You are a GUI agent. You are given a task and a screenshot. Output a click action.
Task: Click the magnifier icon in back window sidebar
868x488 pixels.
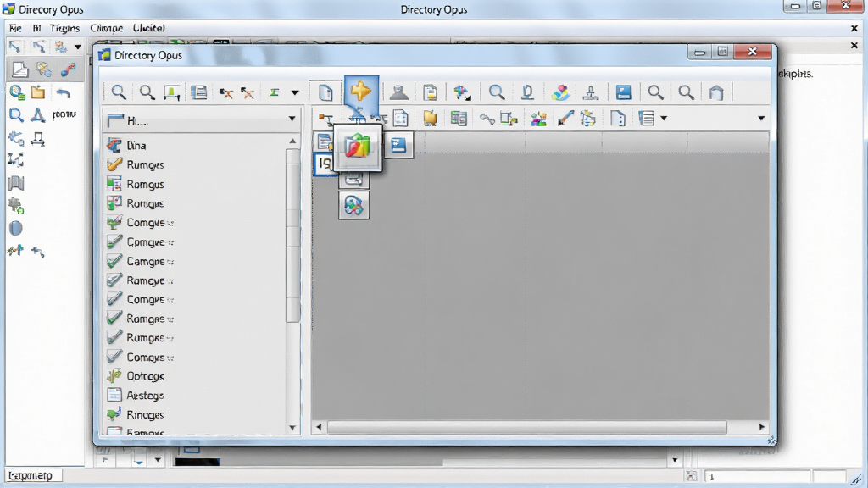click(16, 115)
